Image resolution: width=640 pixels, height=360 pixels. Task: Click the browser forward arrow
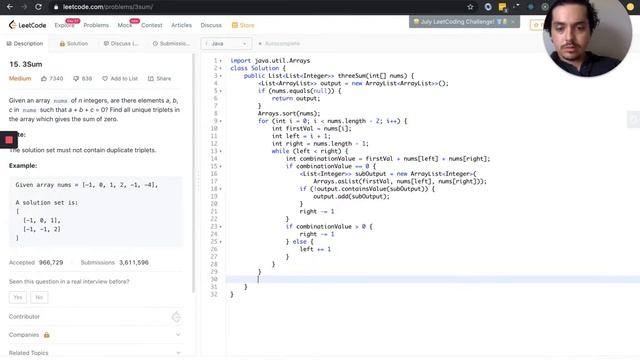[24, 7]
